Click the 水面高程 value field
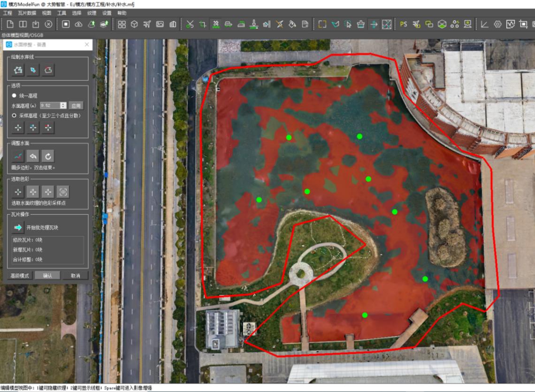The width and height of the screenshot is (535, 392). [50, 106]
